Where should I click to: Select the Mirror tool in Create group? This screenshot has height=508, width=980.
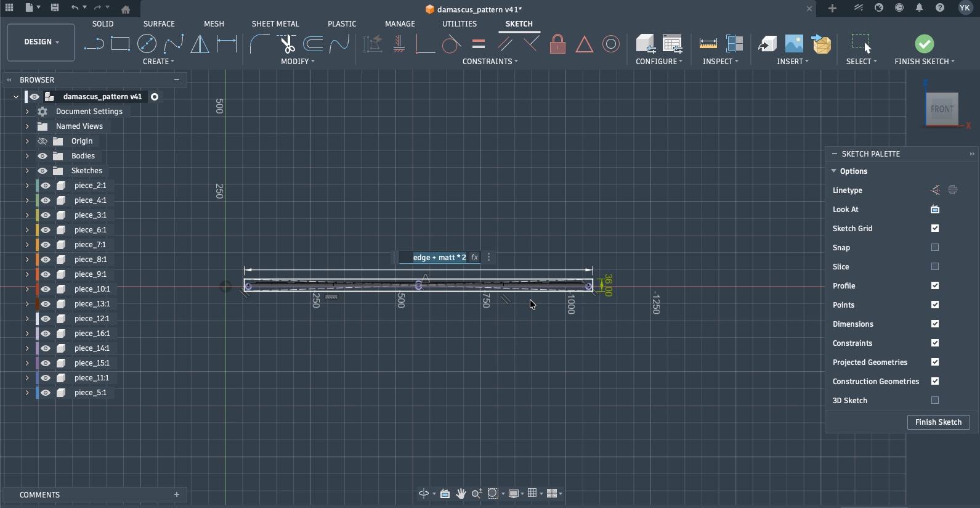point(200,44)
